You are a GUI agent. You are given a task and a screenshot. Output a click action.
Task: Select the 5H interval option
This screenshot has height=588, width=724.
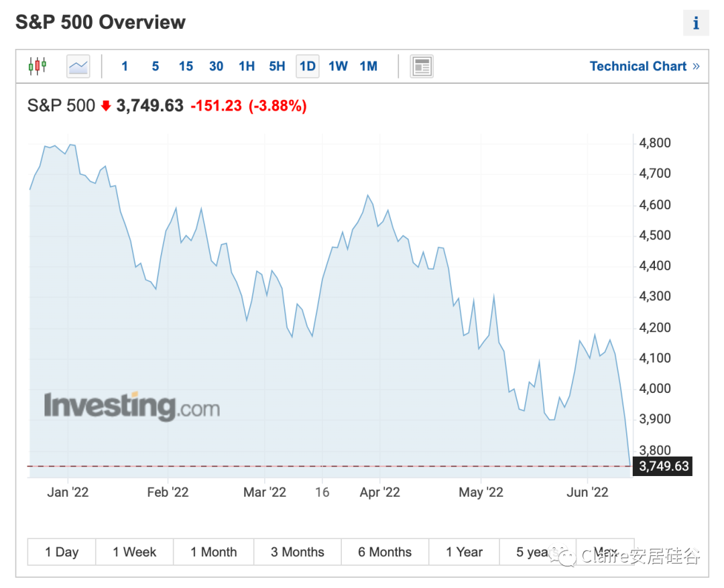click(x=277, y=66)
